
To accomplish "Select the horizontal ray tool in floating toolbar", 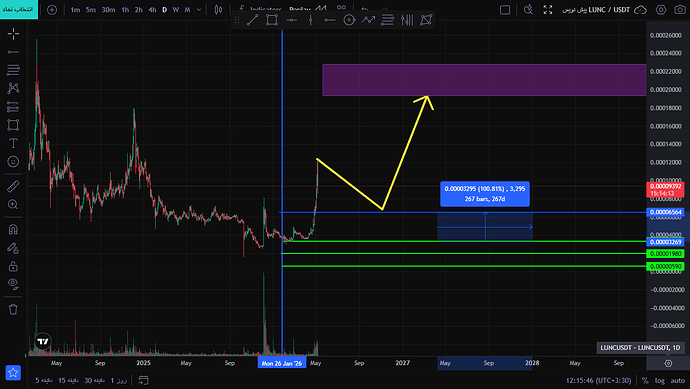I will (330, 20).
